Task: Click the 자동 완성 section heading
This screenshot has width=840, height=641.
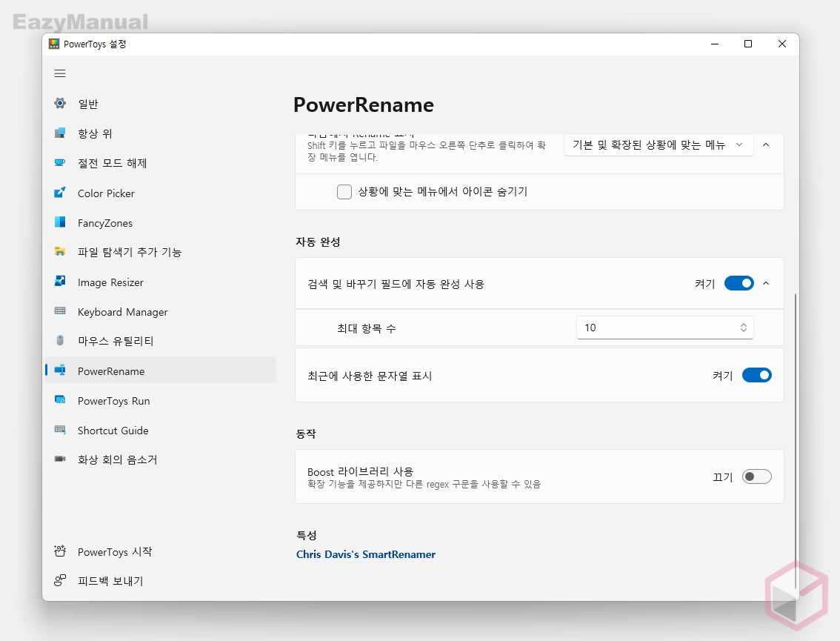Action: [318, 242]
